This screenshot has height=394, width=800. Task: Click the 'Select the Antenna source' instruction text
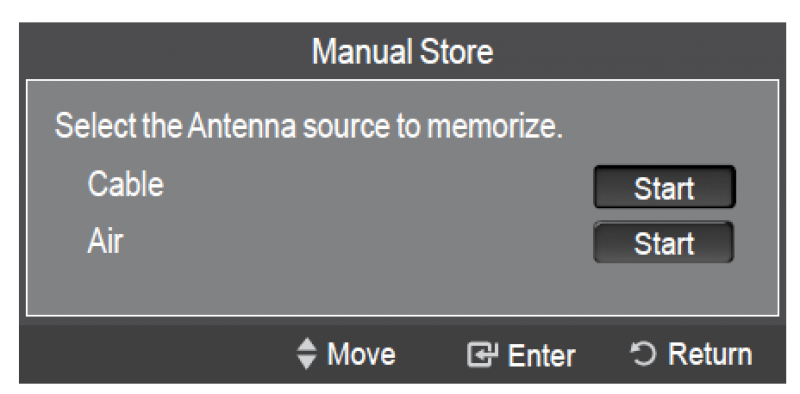point(309,126)
